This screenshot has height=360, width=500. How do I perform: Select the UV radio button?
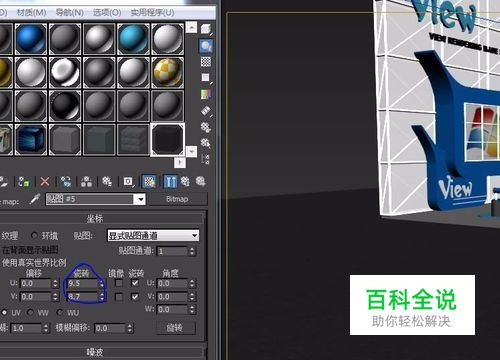click(4, 313)
